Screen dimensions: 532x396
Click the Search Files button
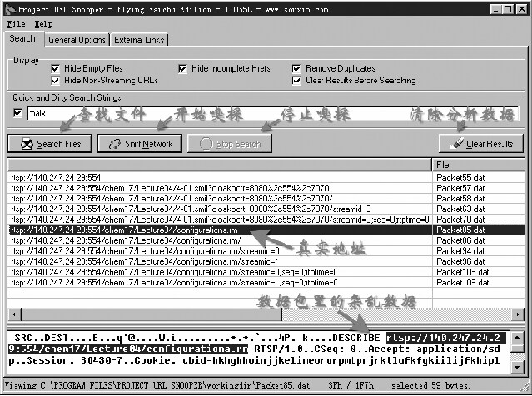click(x=50, y=144)
